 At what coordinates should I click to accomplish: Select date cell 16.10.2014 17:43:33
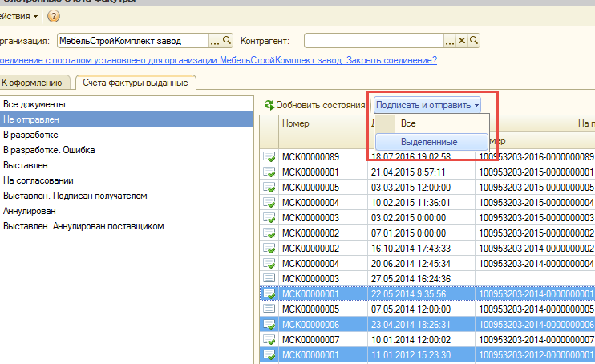click(x=421, y=249)
